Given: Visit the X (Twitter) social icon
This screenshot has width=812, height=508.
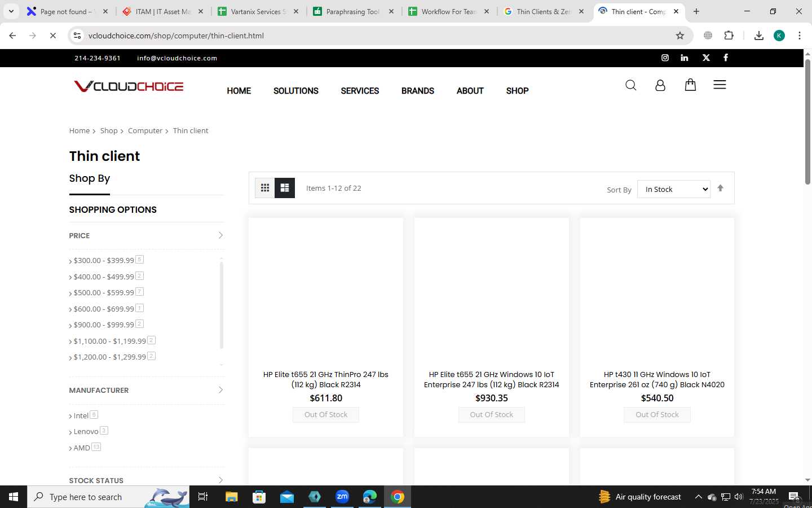Looking at the screenshot, I should pyautogui.click(x=706, y=58).
